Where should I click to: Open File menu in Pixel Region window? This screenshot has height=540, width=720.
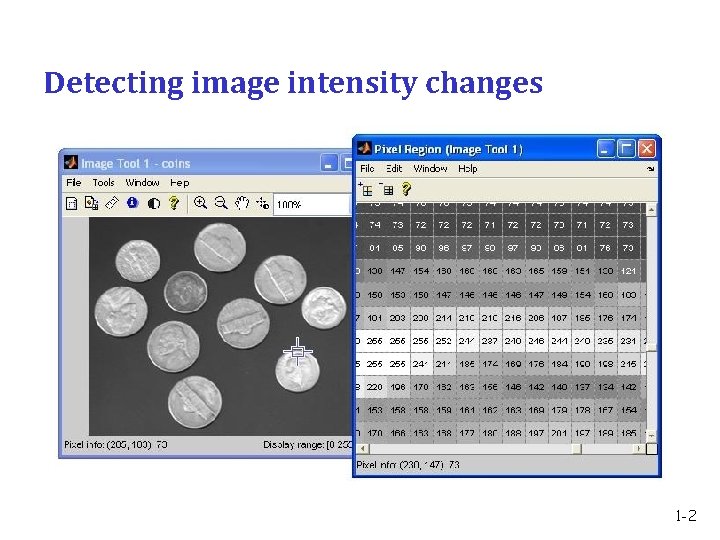(367, 169)
